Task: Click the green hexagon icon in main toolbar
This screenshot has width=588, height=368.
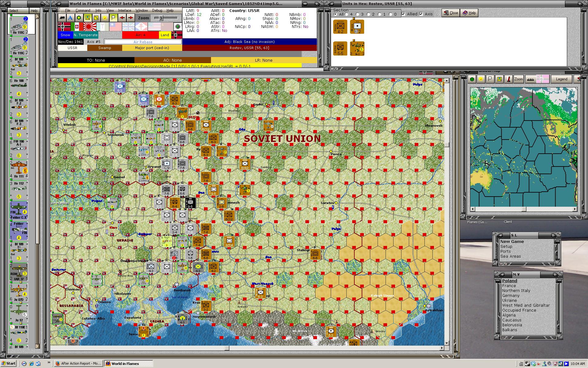Action: pos(79,18)
